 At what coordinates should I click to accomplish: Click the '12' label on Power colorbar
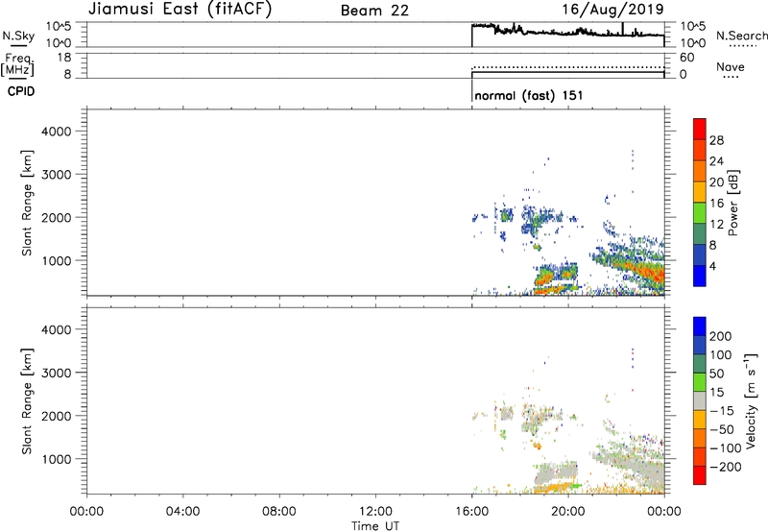click(x=716, y=225)
